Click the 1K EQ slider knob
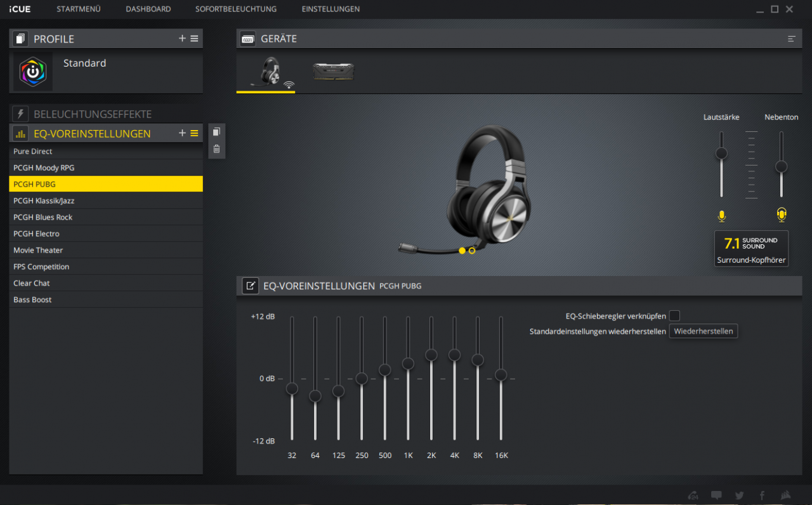Viewport: 812px width, 505px height. point(408,364)
